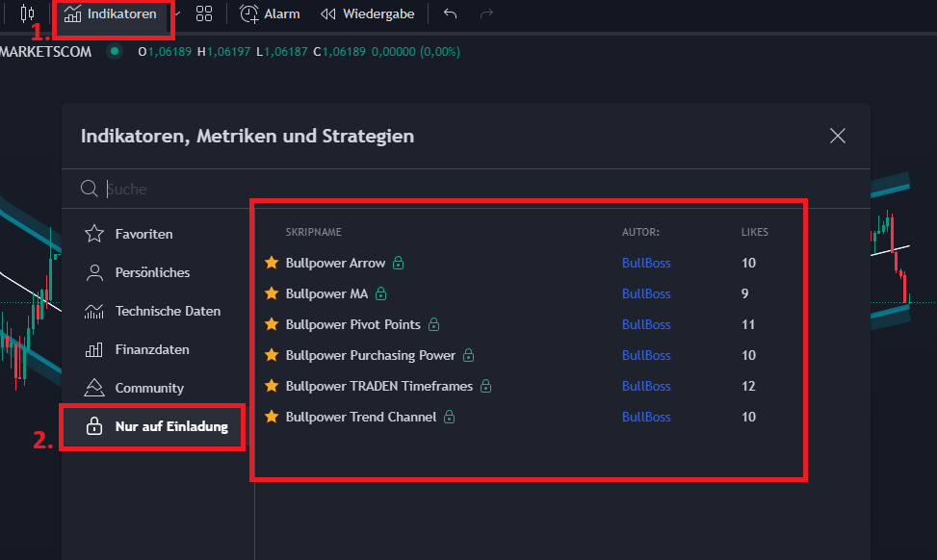This screenshot has width=937, height=560.
Task: Toggle favorite star for Bullpower Pivot Points
Action: [272, 323]
